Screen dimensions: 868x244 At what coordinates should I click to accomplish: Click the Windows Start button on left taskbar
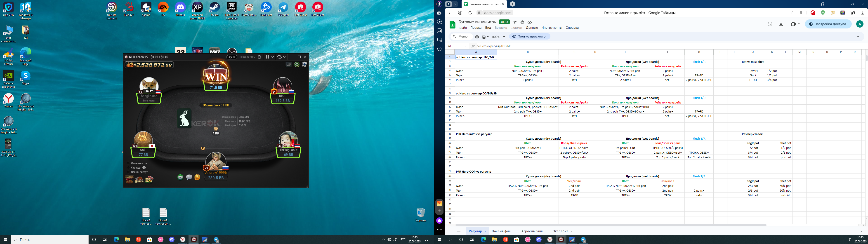(x=5, y=240)
